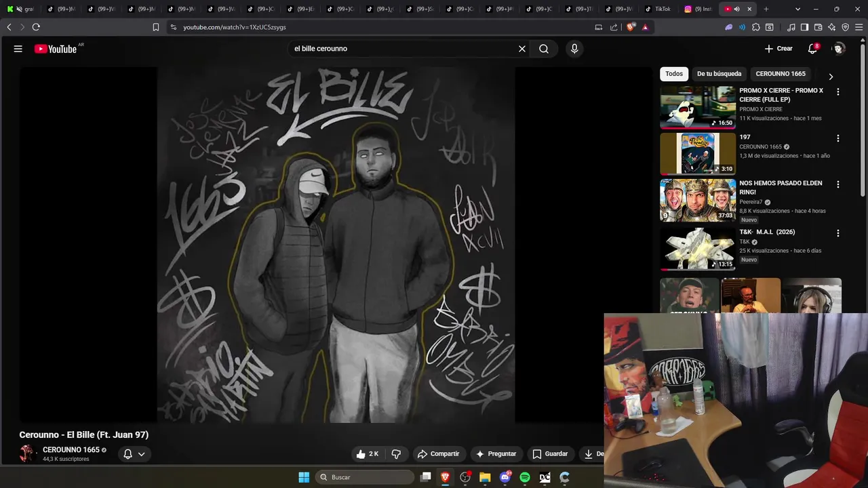Share the video with Compartir
Image resolution: width=868 pixels, height=488 pixels.
point(439,454)
